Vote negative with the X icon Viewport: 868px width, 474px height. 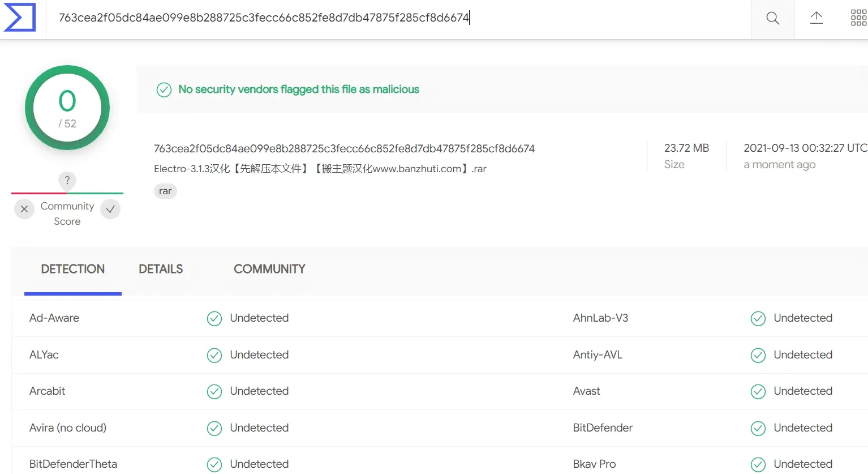point(24,209)
